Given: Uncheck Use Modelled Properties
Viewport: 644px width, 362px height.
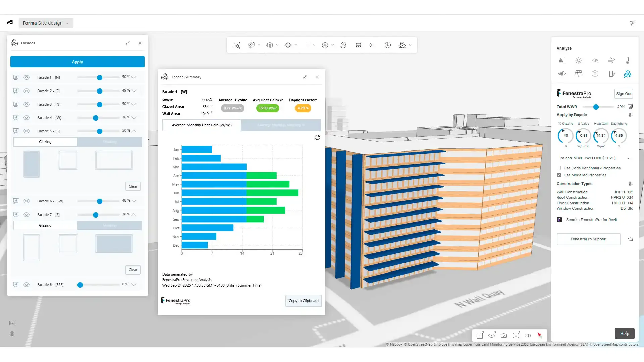Looking at the screenshot, I should 559,175.
